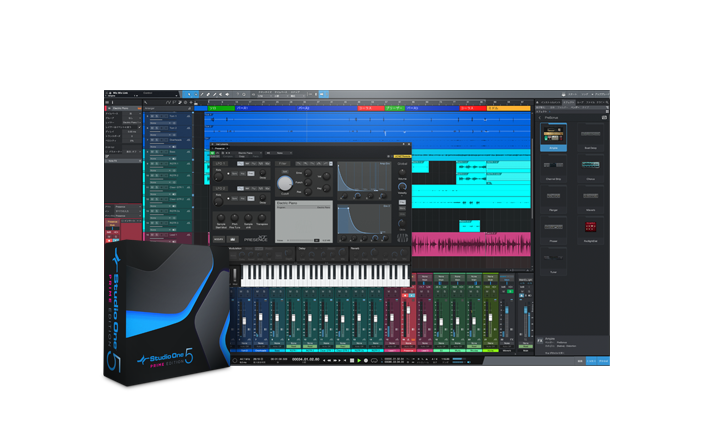Click the large Cutoff knob in Presence

[284, 183]
